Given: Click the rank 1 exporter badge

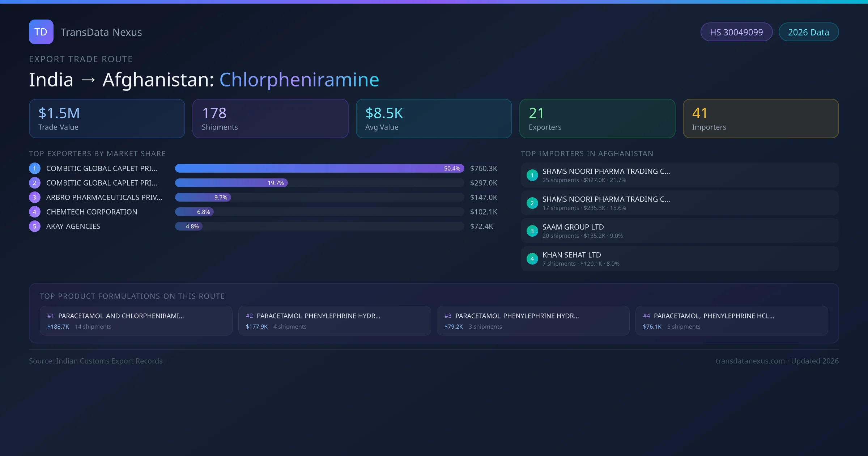Looking at the screenshot, I should pyautogui.click(x=34, y=168).
